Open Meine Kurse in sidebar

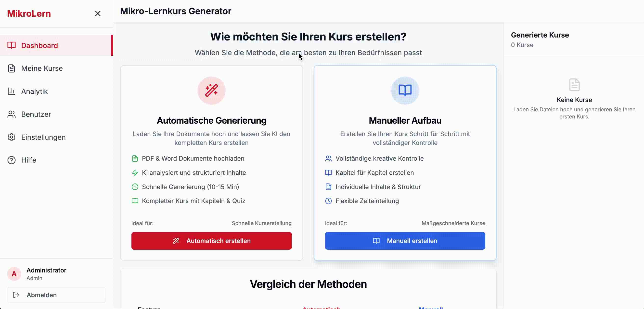click(x=42, y=68)
